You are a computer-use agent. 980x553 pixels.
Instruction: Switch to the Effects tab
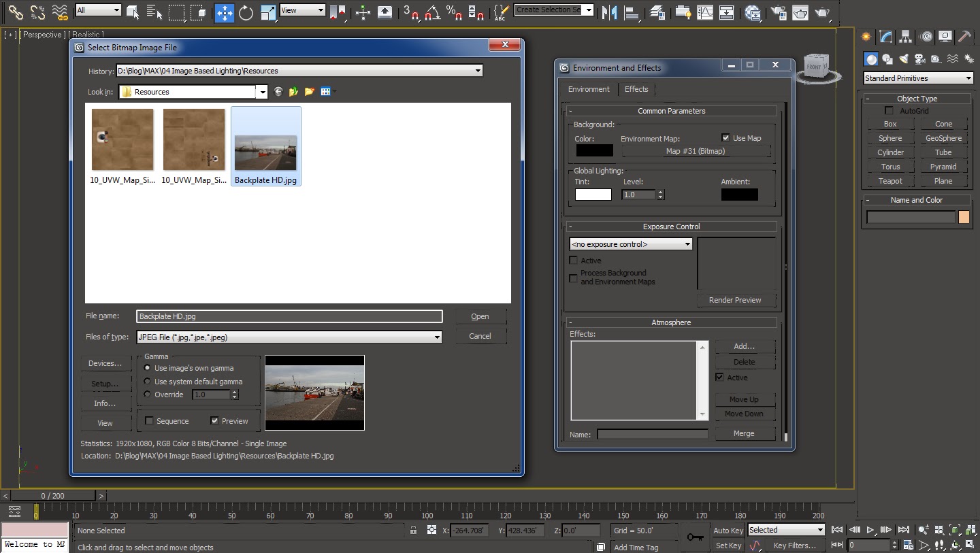636,89
